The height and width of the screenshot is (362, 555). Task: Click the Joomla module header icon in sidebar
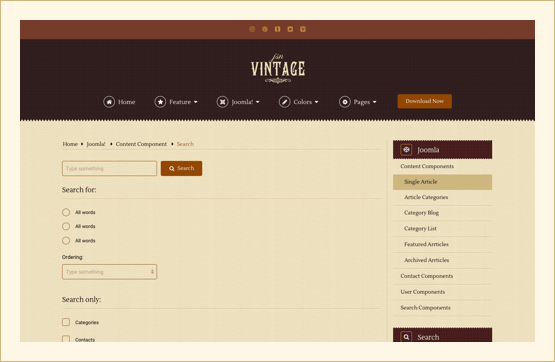pyautogui.click(x=406, y=150)
